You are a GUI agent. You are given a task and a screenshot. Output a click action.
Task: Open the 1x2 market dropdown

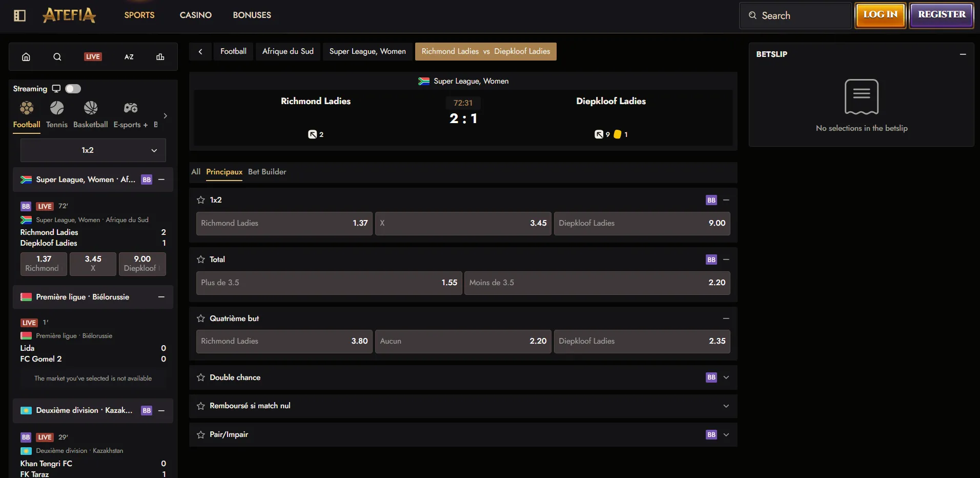tap(93, 150)
